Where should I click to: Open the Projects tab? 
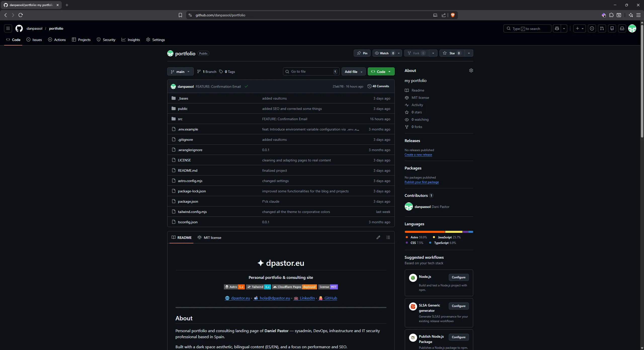pos(81,40)
